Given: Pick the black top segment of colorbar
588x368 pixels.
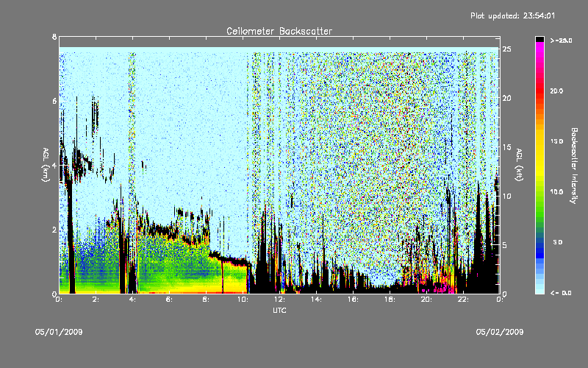Looking at the screenshot, I should (x=539, y=39).
